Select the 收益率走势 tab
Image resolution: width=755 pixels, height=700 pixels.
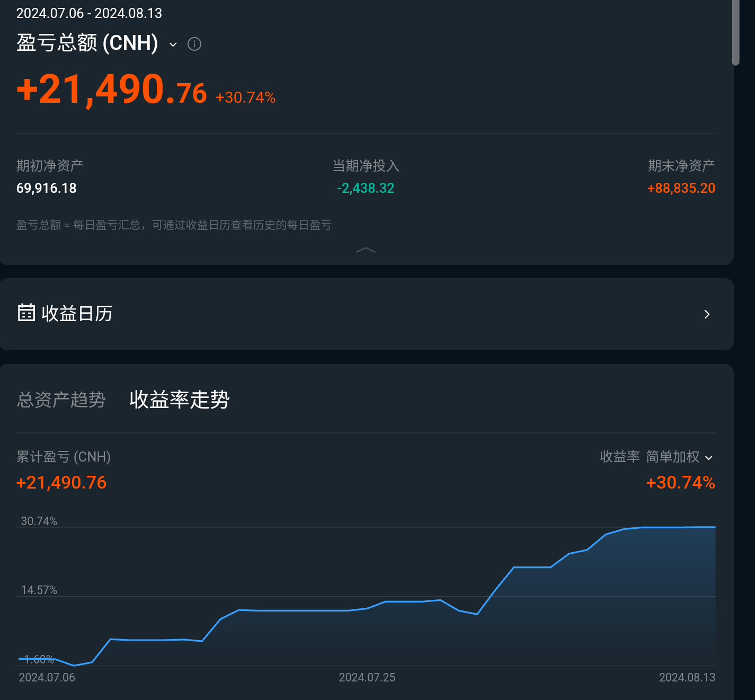click(179, 400)
